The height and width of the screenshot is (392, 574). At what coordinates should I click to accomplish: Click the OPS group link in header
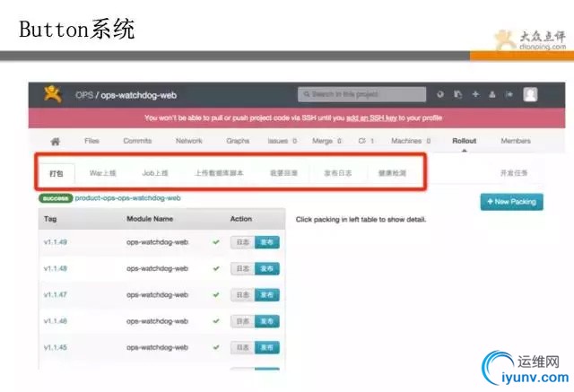[84, 95]
